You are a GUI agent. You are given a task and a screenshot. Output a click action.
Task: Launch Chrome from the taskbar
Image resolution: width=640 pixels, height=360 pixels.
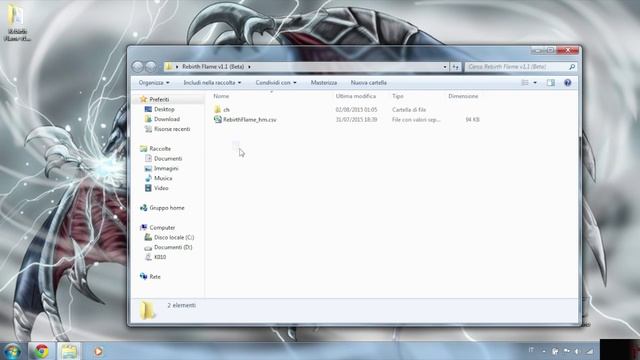[x=41, y=351]
